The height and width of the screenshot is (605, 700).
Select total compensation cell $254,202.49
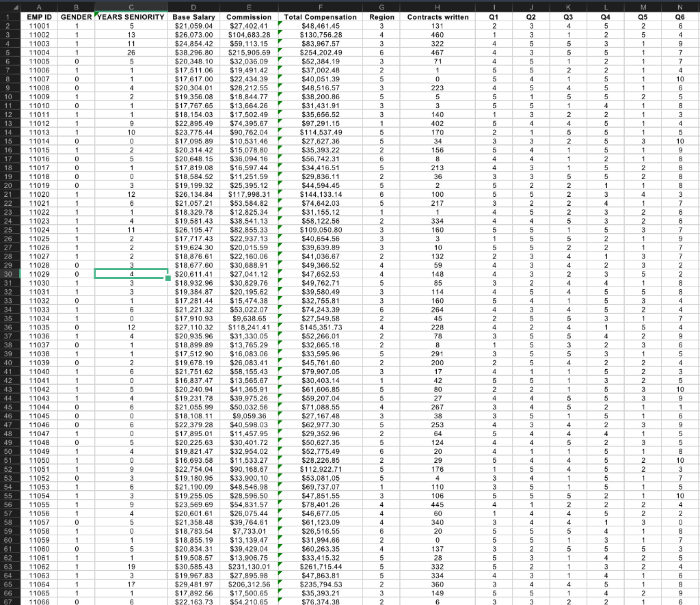321,52
